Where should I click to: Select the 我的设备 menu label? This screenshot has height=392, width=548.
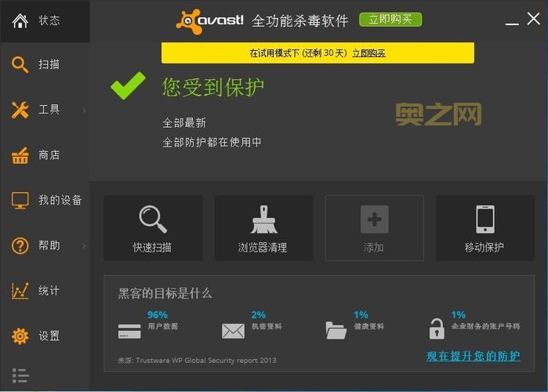[60, 200]
